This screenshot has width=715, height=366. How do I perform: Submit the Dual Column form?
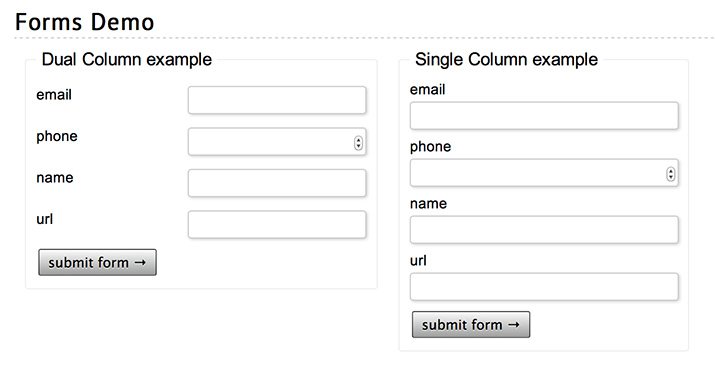[98, 262]
